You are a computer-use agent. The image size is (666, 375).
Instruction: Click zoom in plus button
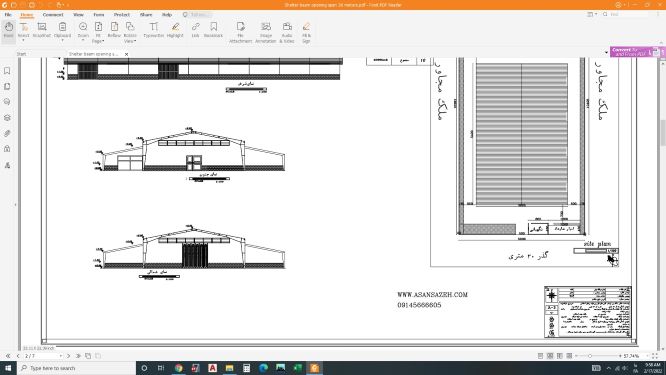click(620, 356)
